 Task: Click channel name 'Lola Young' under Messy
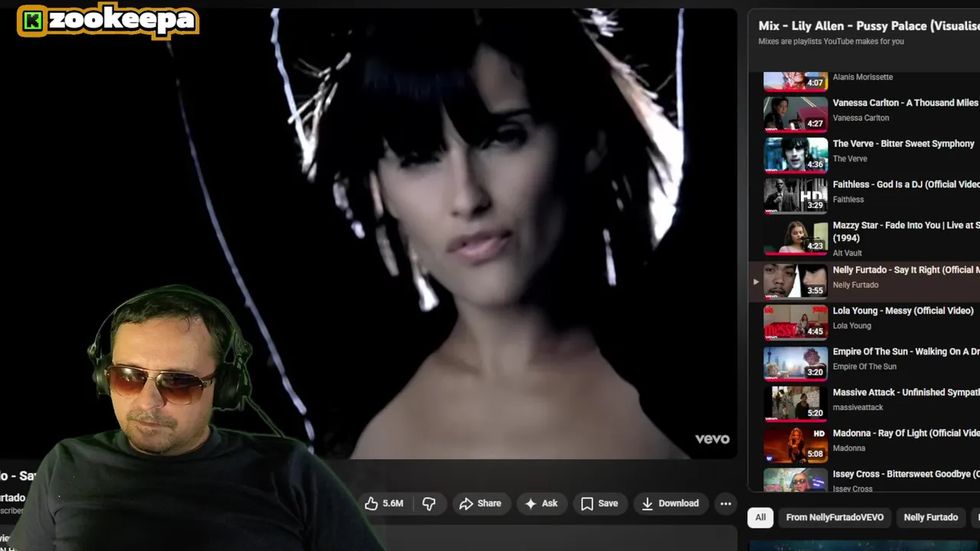[851, 325]
